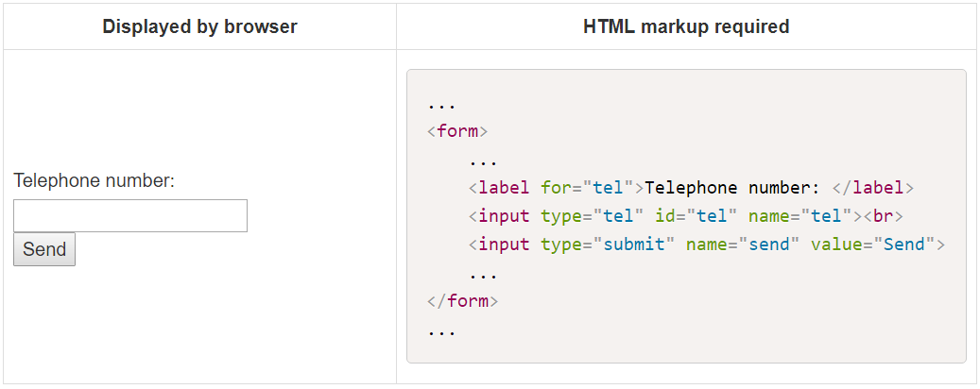Viewport: 980px width, 389px height.
Task: Click the closing </label> tag in code
Action: pos(872,188)
